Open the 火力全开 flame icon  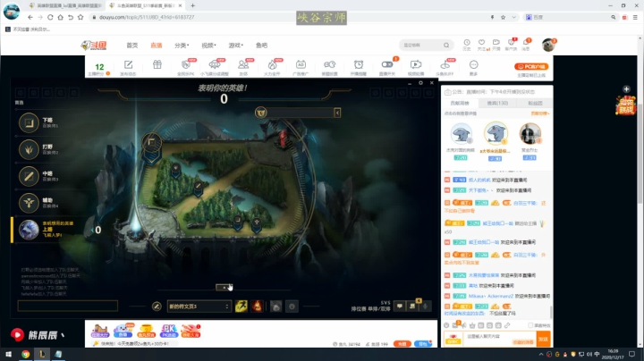[x=272, y=65]
